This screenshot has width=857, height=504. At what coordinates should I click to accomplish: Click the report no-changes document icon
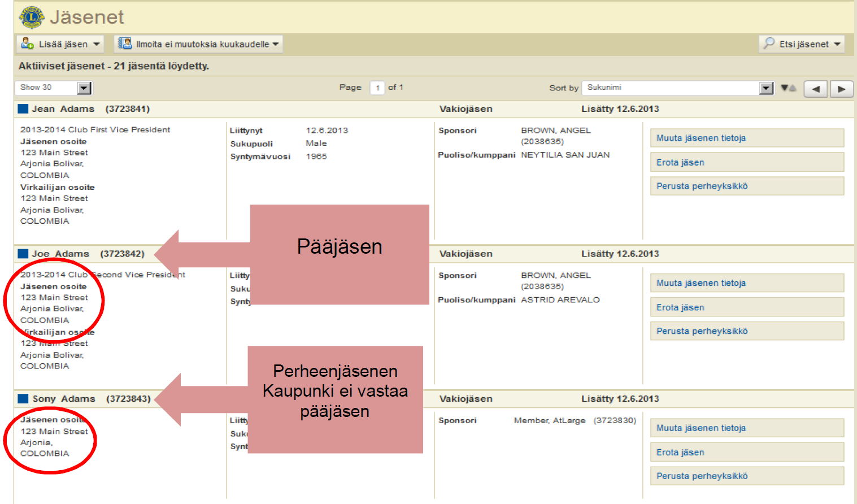pyautogui.click(x=125, y=44)
